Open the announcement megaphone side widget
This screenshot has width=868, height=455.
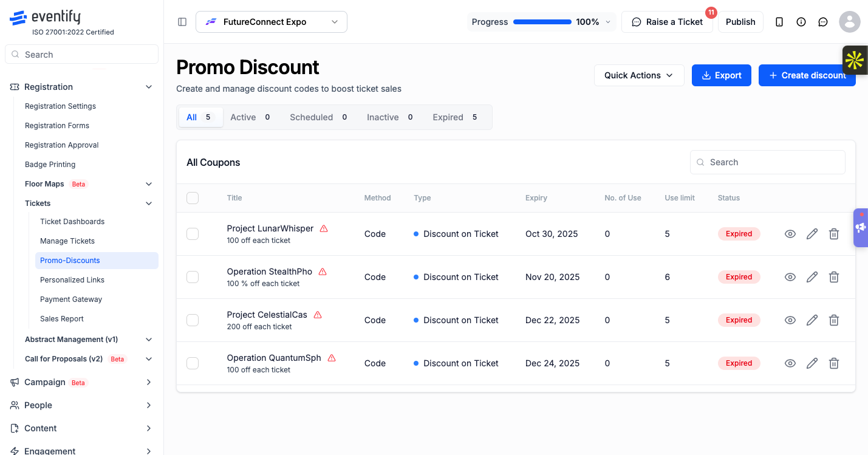861,228
